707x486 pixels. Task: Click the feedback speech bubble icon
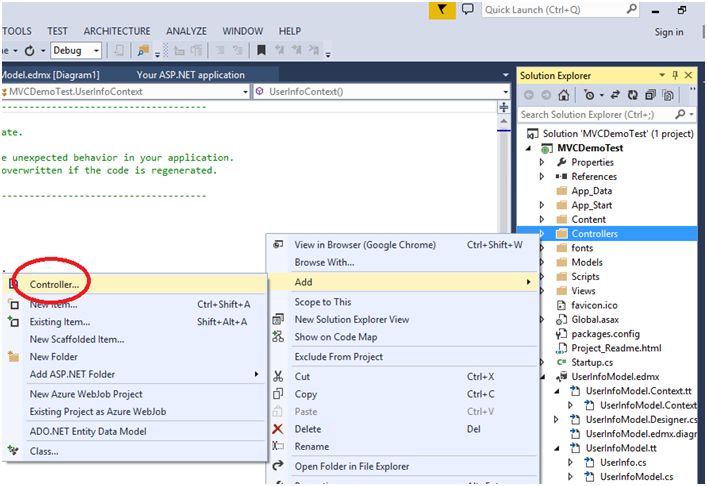point(467,10)
